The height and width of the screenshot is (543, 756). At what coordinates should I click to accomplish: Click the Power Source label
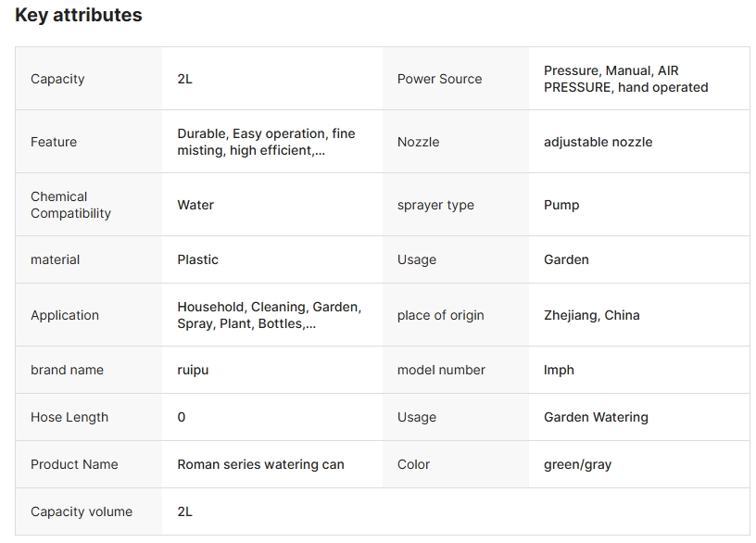pyautogui.click(x=439, y=79)
